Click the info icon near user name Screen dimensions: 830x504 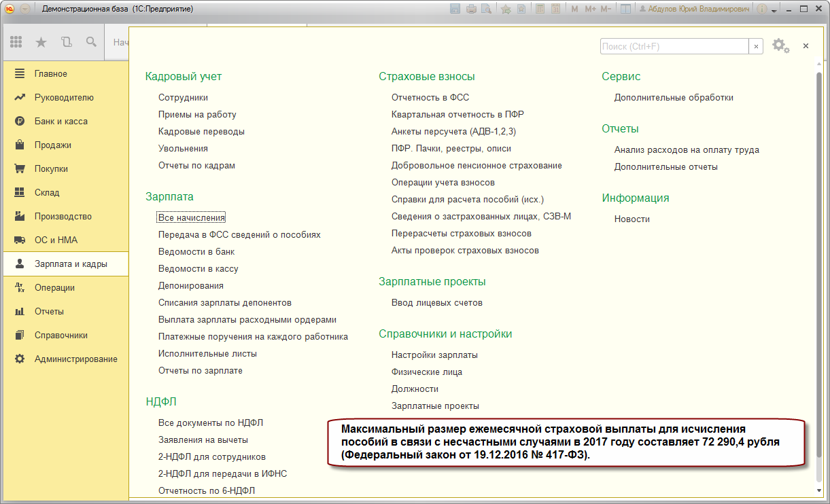pos(761,9)
